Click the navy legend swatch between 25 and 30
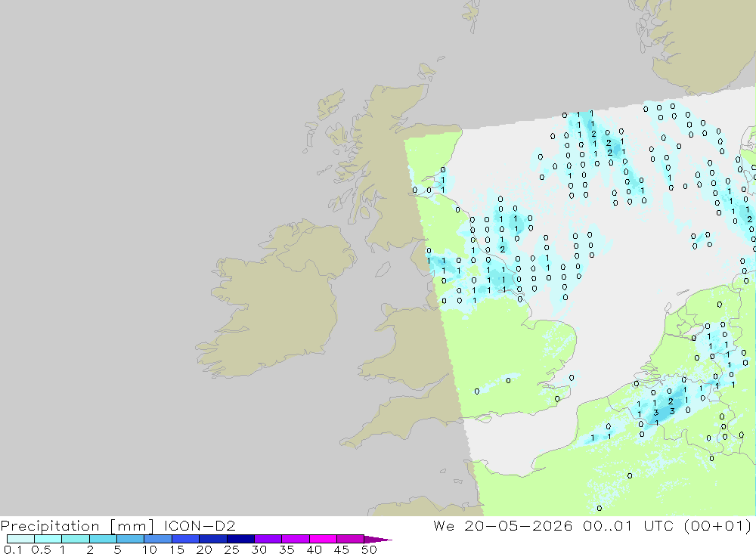This screenshot has width=756, height=554. [x=240, y=539]
